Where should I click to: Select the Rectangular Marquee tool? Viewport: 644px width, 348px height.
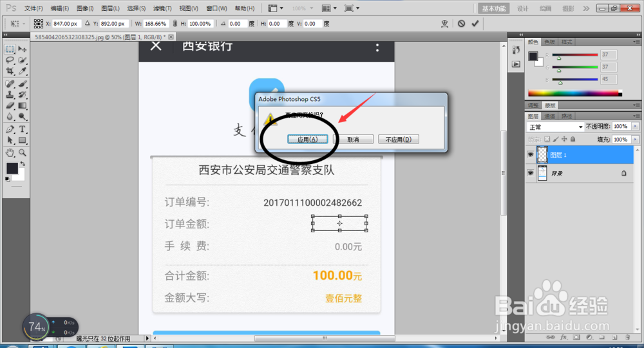tap(10, 49)
